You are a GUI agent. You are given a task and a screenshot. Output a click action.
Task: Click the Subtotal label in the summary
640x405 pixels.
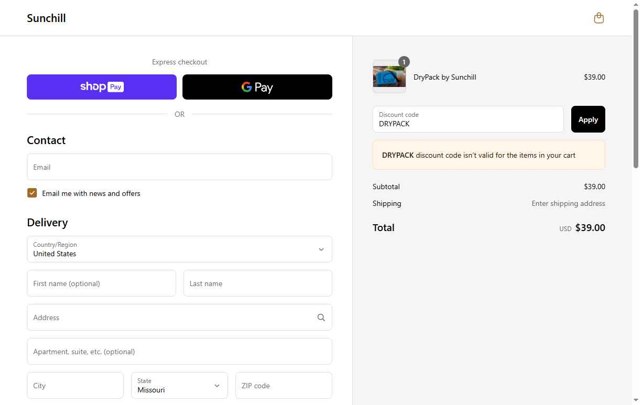pyautogui.click(x=386, y=187)
